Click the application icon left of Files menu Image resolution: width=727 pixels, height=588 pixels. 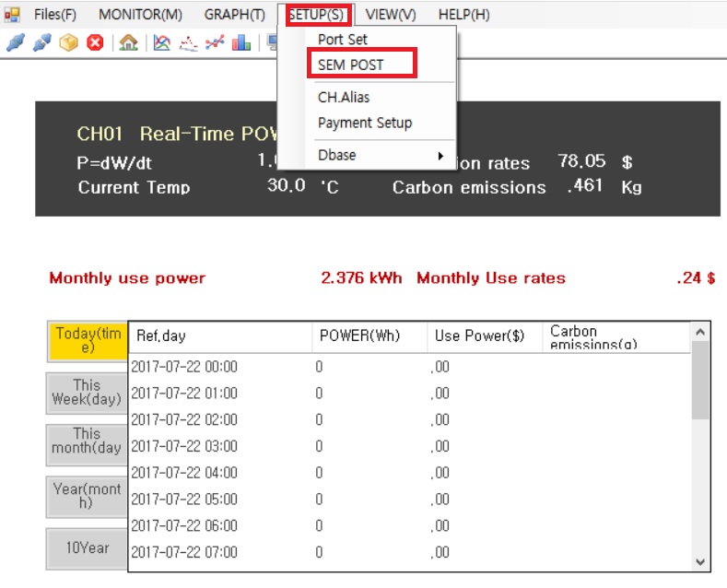tap(12, 15)
